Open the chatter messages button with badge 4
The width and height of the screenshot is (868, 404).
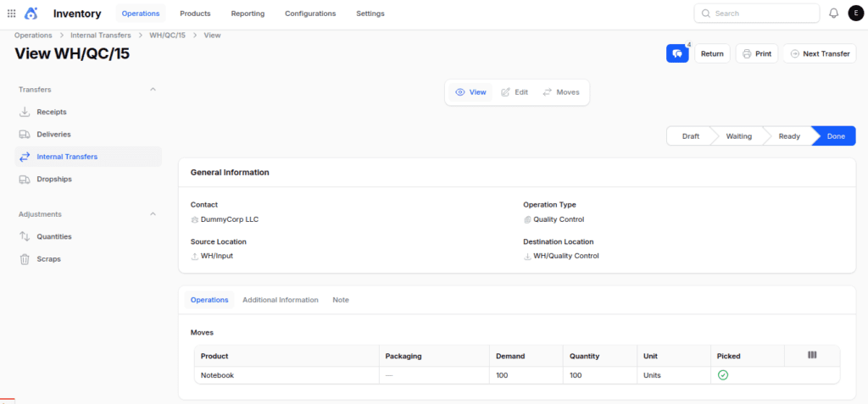(677, 53)
